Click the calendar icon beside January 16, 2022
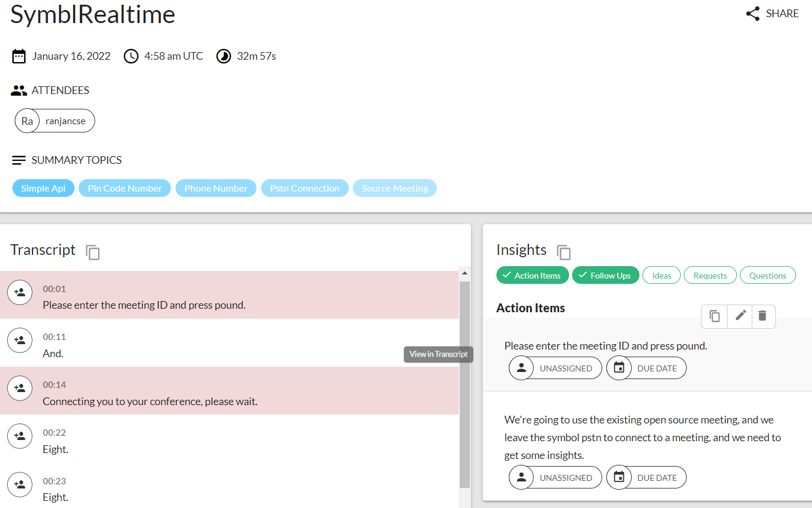Image resolution: width=812 pixels, height=508 pixels. 18,56
